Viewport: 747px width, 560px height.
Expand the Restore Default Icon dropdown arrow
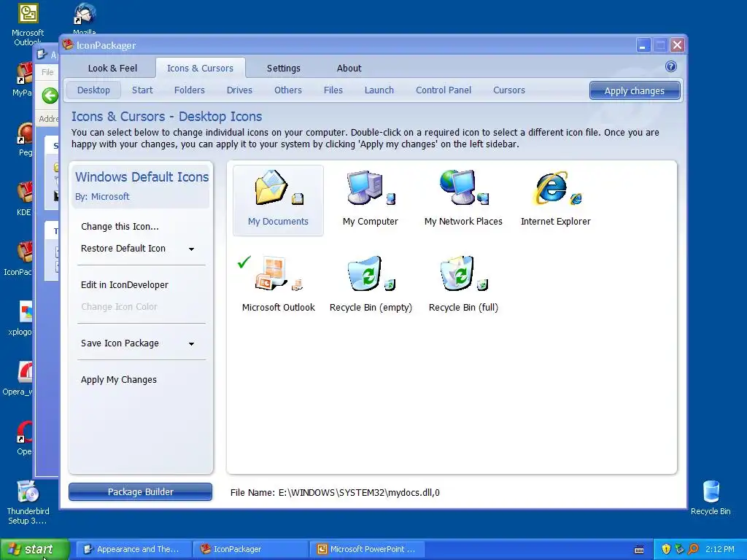click(x=191, y=249)
